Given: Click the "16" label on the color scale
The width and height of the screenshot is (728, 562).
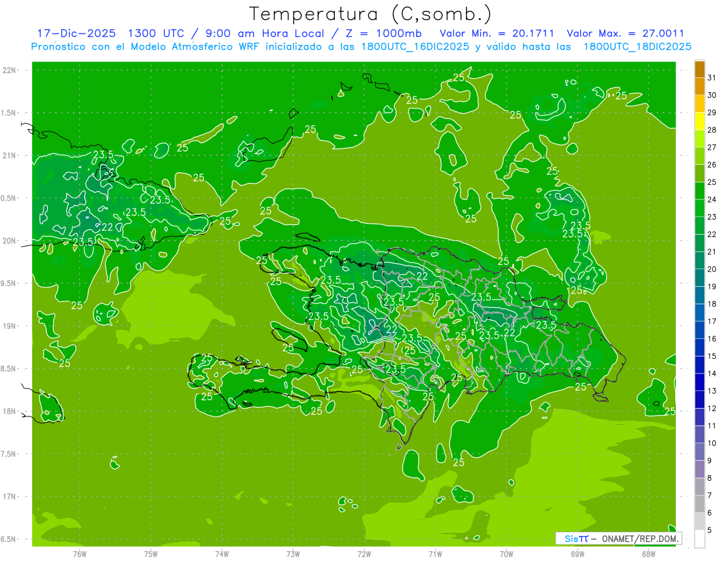Looking at the screenshot, I should click(712, 338).
